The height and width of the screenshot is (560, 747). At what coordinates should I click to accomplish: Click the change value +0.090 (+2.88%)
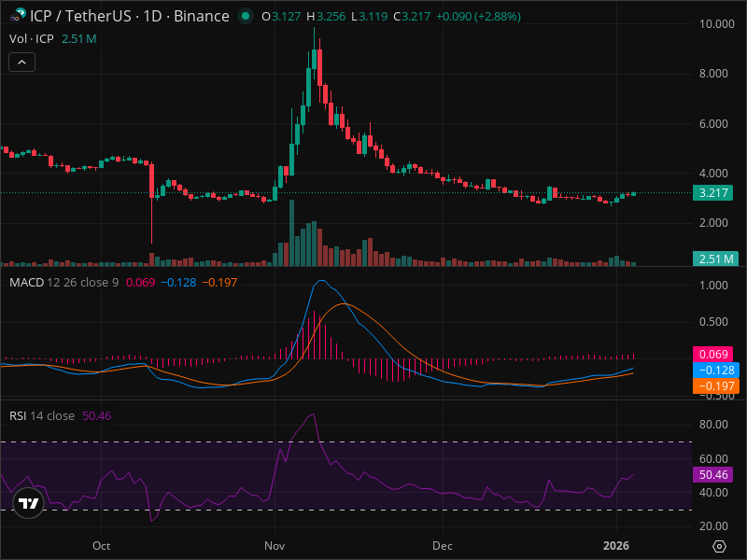tap(478, 17)
